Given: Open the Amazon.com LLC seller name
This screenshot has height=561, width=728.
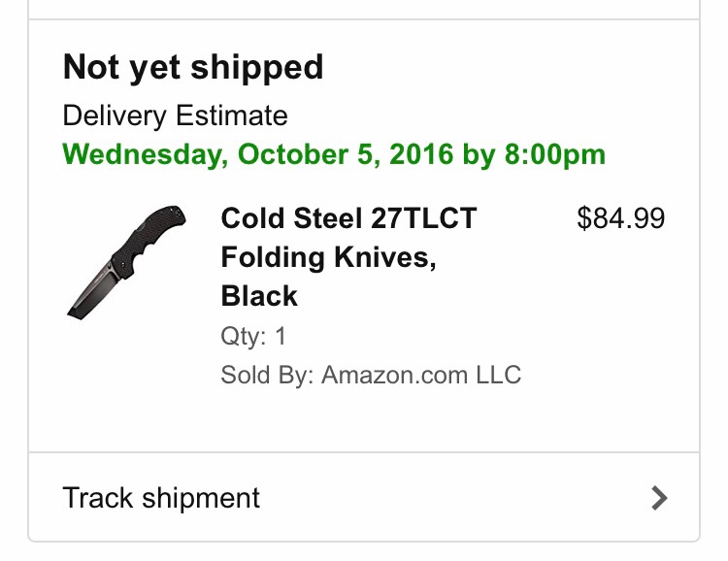Looking at the screenshot, I should 421,375.
